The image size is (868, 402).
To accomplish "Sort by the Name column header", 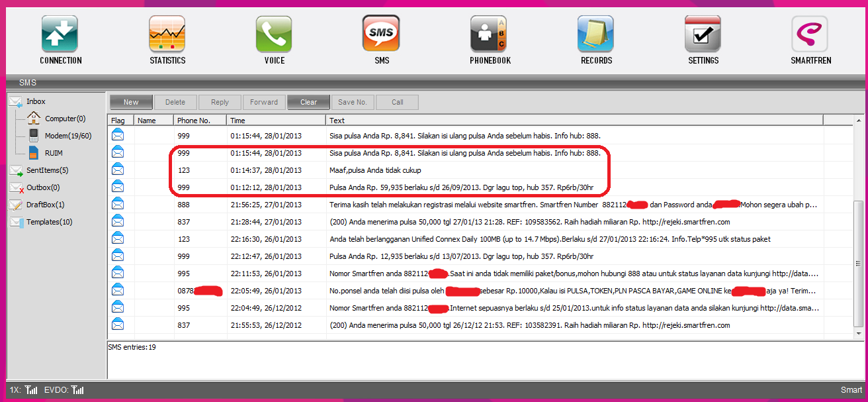I will tap(154, 121).
